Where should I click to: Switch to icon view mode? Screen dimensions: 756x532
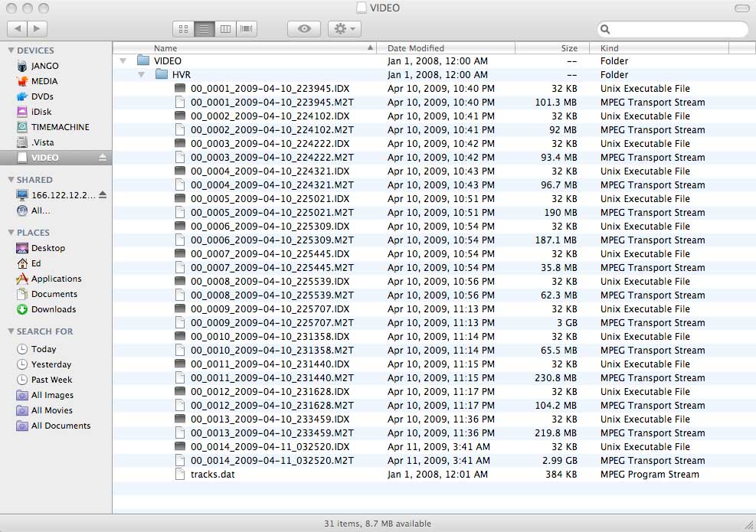pyautogui.click(x=183, y=29)
